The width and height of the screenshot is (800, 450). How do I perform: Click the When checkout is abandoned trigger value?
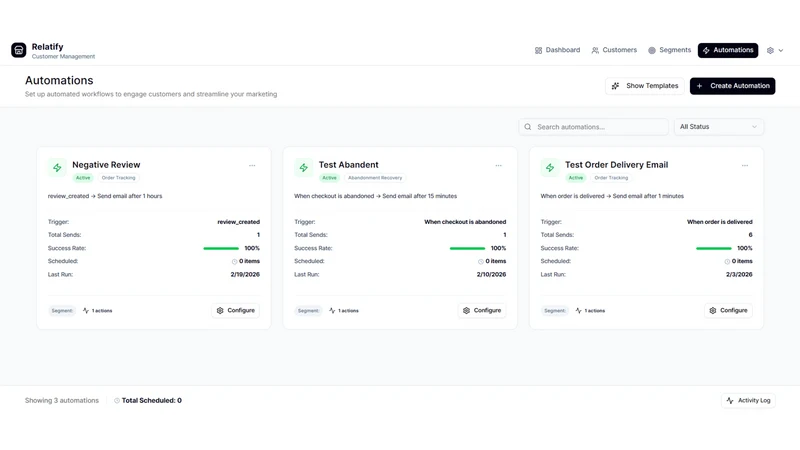(x=465, y=222)
